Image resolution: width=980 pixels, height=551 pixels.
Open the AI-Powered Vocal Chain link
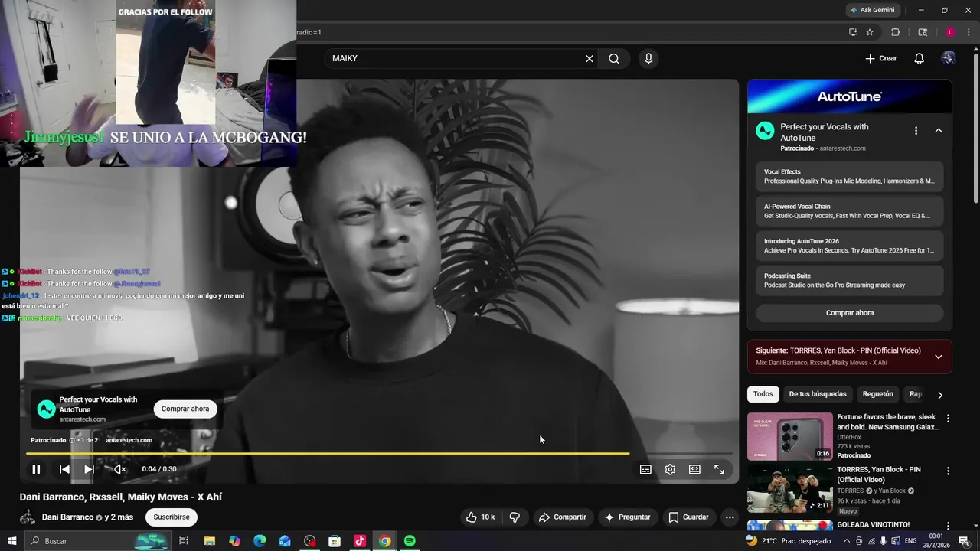click(849, 211)
